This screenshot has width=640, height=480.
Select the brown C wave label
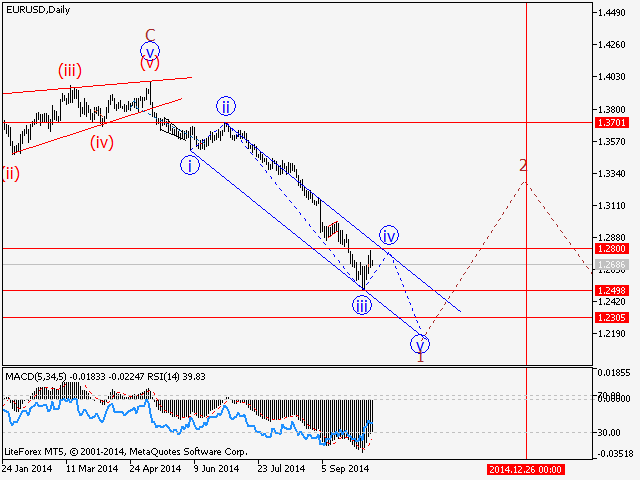coord(150,36)
